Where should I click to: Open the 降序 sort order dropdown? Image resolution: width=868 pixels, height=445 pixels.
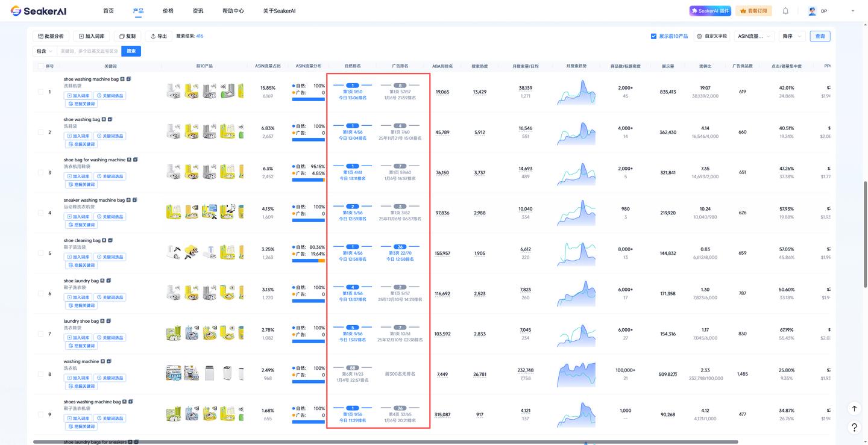click(x=792, y=36)
